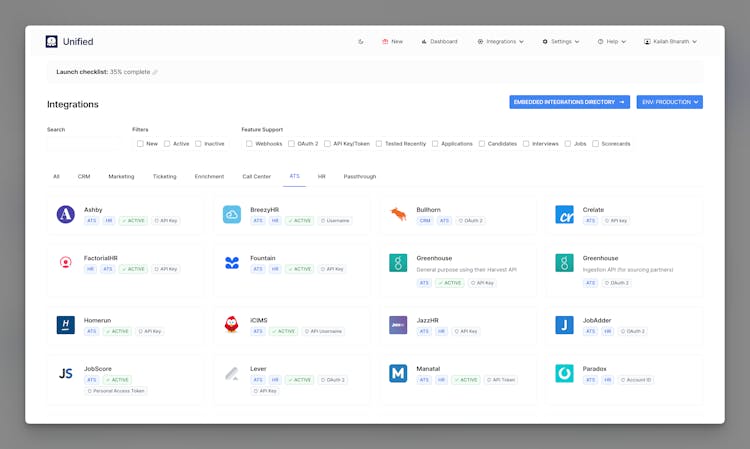Open the Manatal integration icon
This screenshot has width=750, height=449.
(x=398, y=373)
